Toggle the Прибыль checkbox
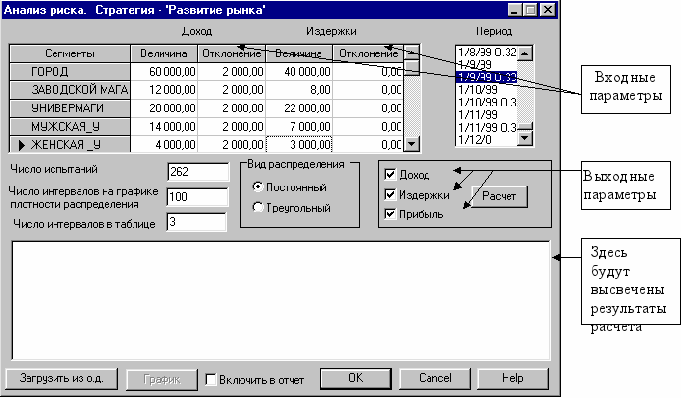Screen dimensions: 681x398 pos(390,214)
